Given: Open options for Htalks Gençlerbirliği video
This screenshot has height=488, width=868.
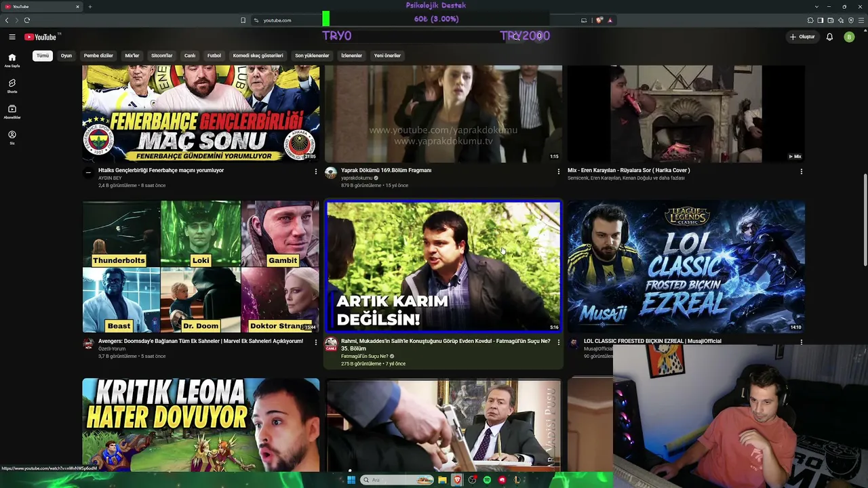Looking at the screenshot, I should [x=315, y=171].
